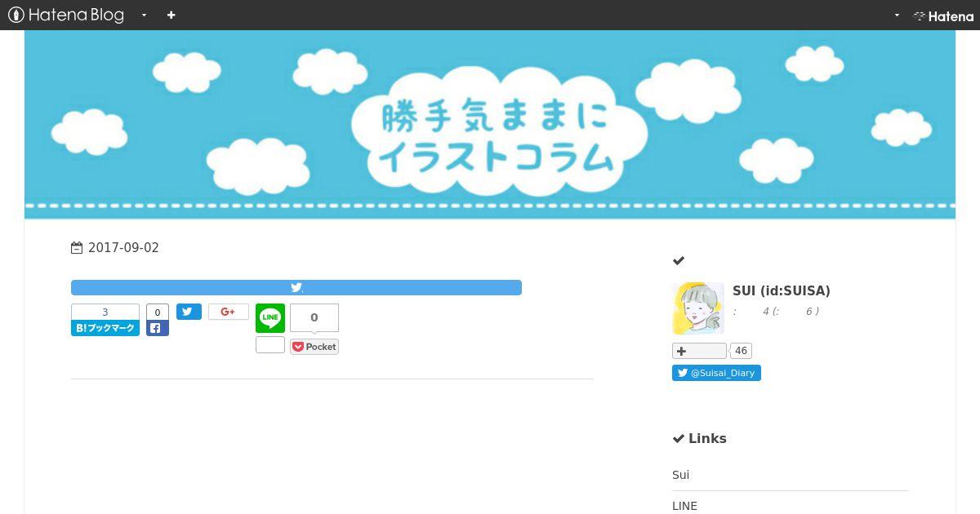Share with the green LINE icon

coord(270,318)
